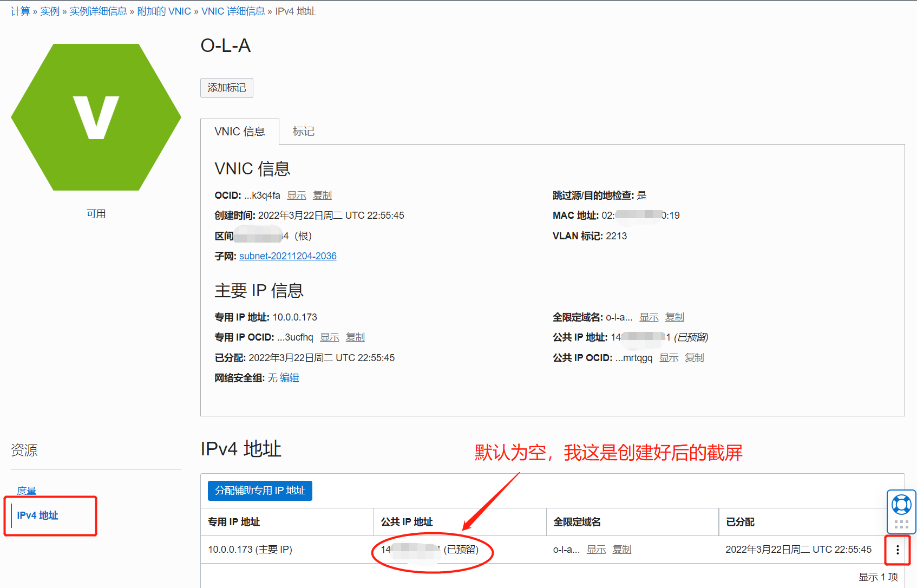Click the grip dots under help icon
The width and height of the screenshot is (917, 588).
pyautogui.click(x=901, y=524)
